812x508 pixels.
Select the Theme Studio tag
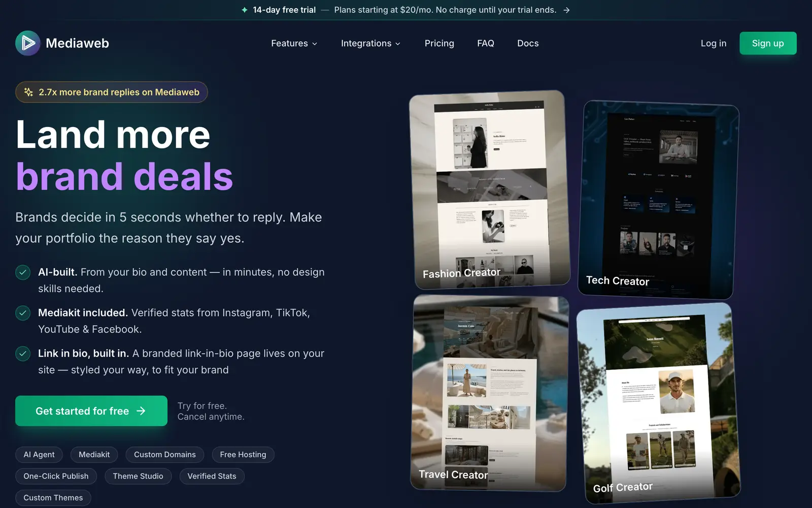tap(138, 476)
